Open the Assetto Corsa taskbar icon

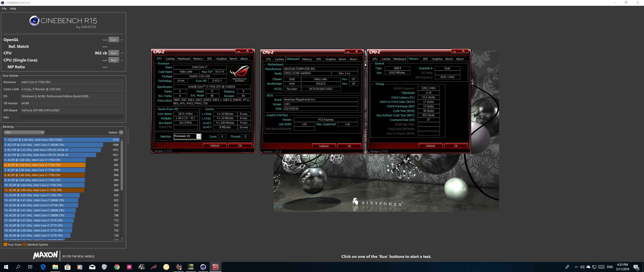tap(154, 267)
